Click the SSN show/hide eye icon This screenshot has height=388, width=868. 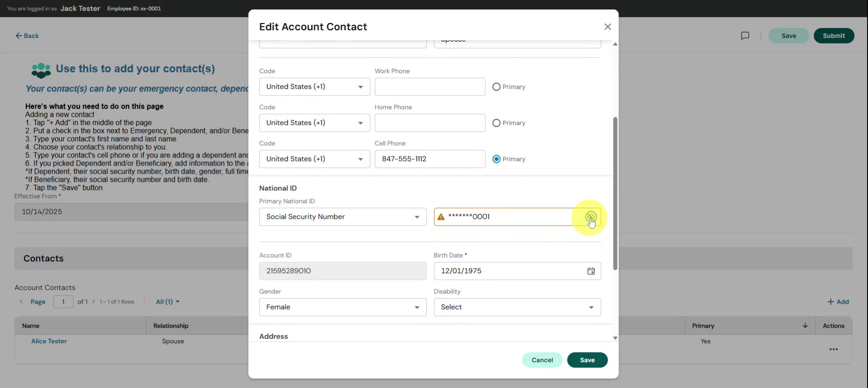click(590, 217)
